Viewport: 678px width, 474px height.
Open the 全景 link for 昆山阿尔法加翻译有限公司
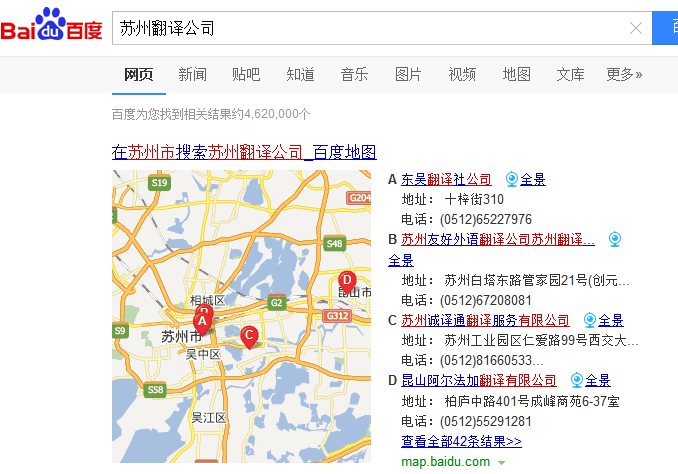[x=598, y=381]
